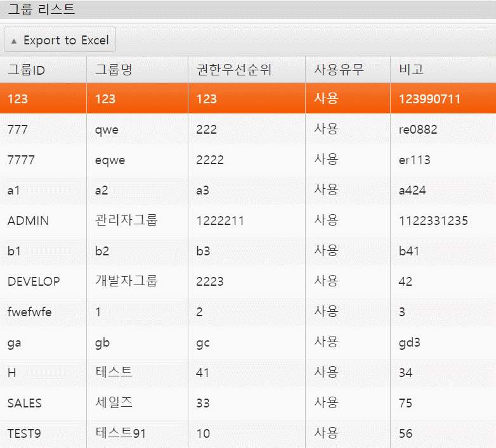
Task: Select group ID fwefwfe
Action: click(29, 312)
